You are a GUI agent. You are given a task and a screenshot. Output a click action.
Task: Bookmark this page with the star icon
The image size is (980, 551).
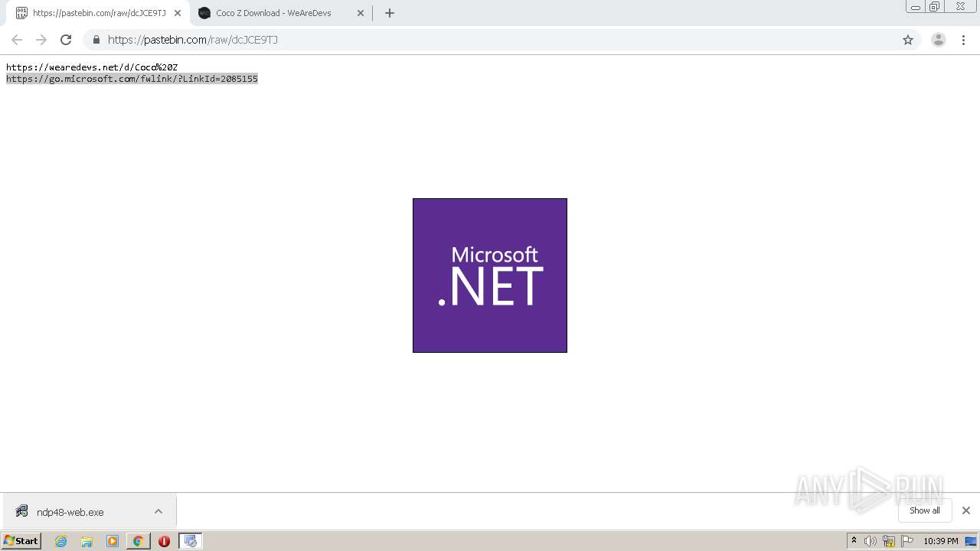[908, 40]
